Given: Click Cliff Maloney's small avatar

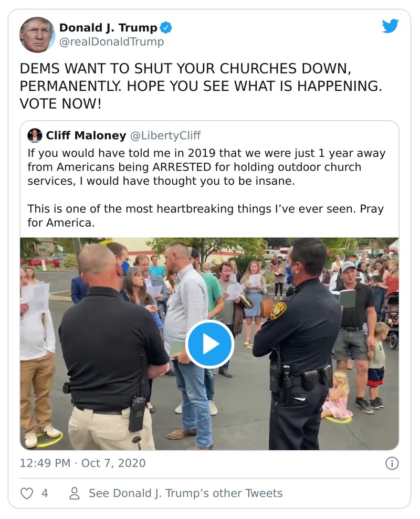Looking at the screenshot, I should (x=35, y=135).
